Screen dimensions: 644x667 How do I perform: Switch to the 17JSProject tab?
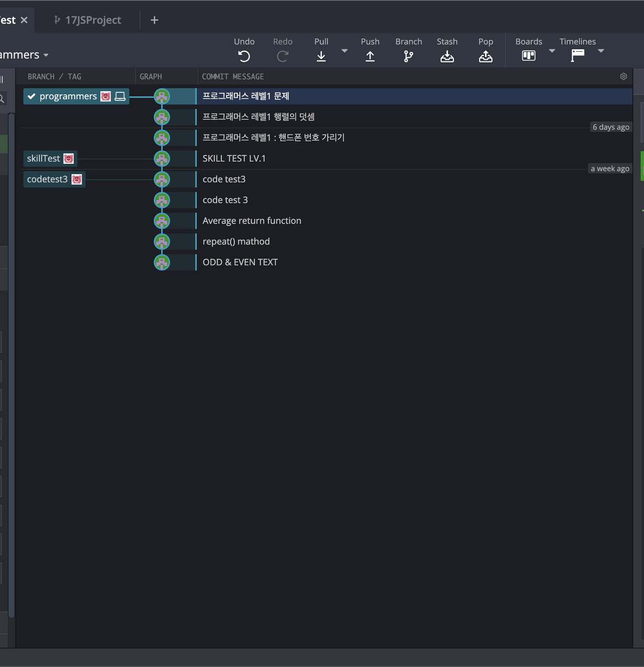pos(88,20)
